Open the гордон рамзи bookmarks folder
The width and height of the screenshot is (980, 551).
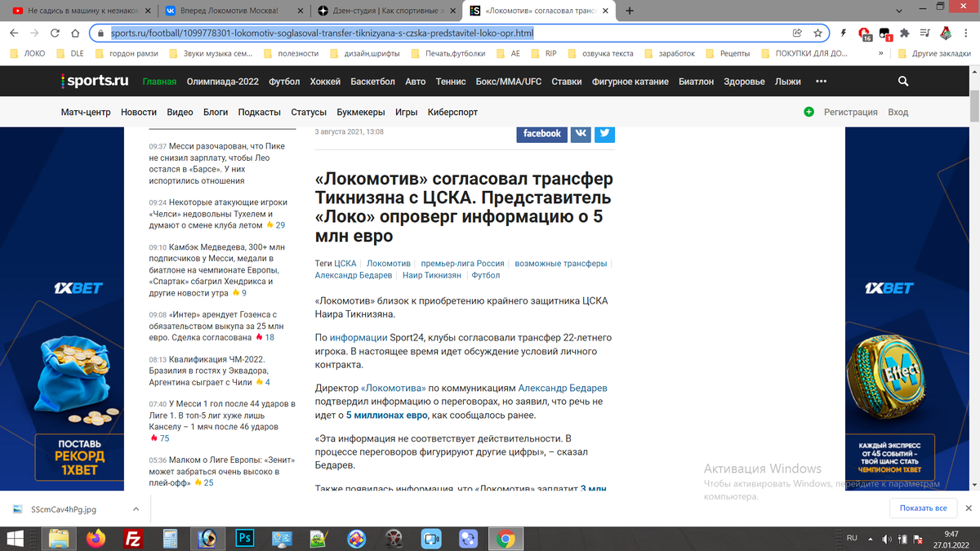tap(127, 53)
